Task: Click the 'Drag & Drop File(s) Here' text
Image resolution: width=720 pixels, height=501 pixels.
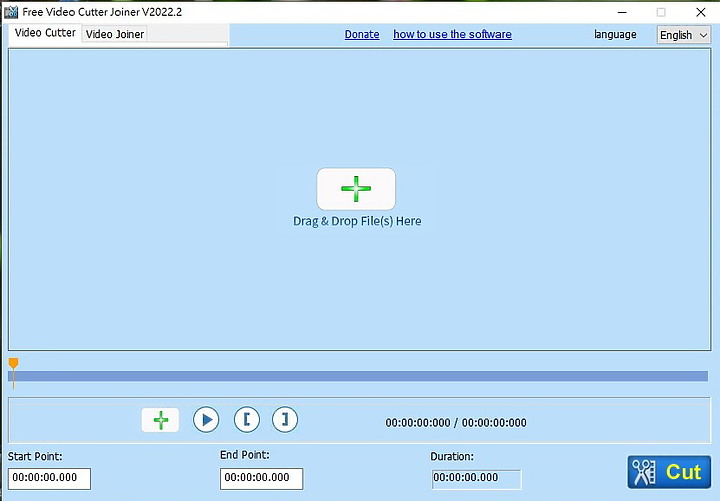Action: coord(357,221)
